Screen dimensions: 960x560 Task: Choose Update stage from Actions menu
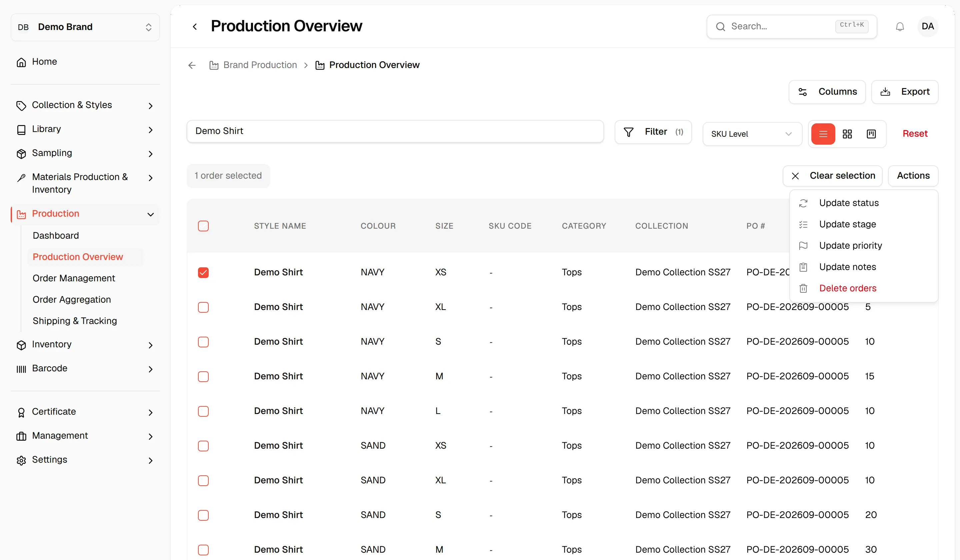tap(863, 224)
